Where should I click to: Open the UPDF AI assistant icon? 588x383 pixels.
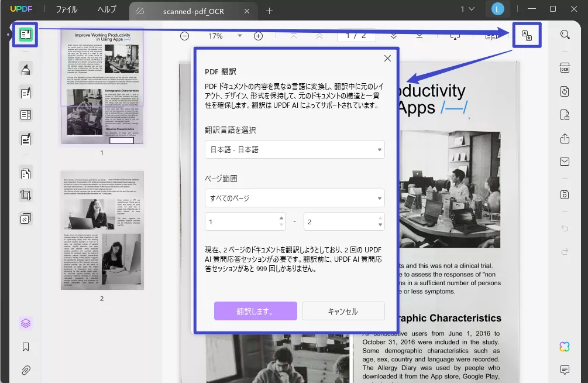pos(565,347)
